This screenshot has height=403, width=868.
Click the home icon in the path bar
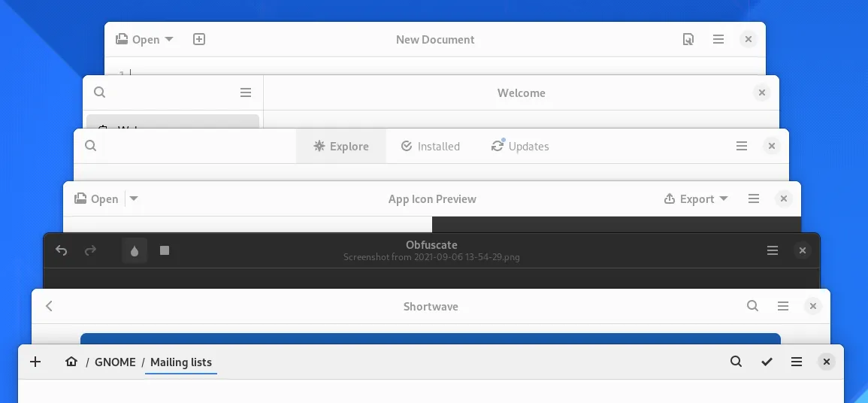(x=71, y=362)
